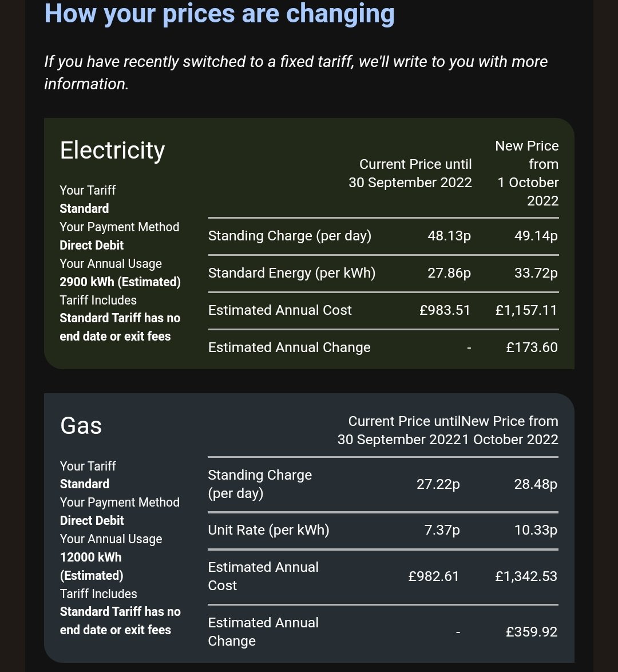Click the Gas section title
The width and height of the screenshot is (618, 672).
click(81, 426)
